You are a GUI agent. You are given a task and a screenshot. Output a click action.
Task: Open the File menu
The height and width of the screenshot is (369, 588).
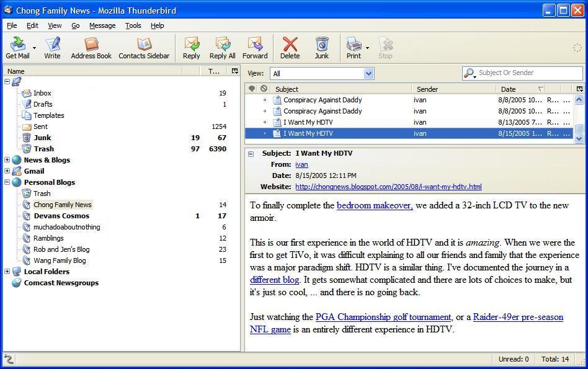(x=12, y=25)
